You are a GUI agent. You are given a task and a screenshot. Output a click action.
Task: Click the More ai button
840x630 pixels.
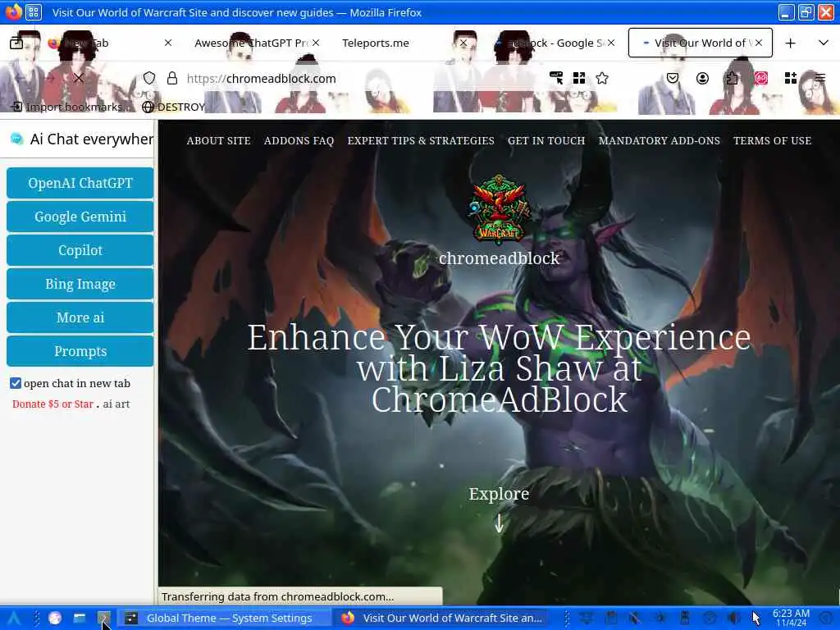tap(80, 317)
